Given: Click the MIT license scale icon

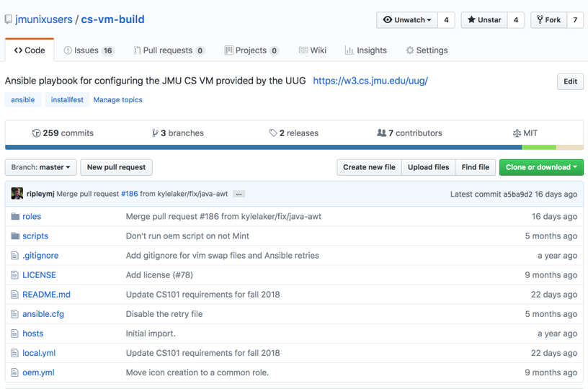Looking at the screenshot, I should 517,133.
